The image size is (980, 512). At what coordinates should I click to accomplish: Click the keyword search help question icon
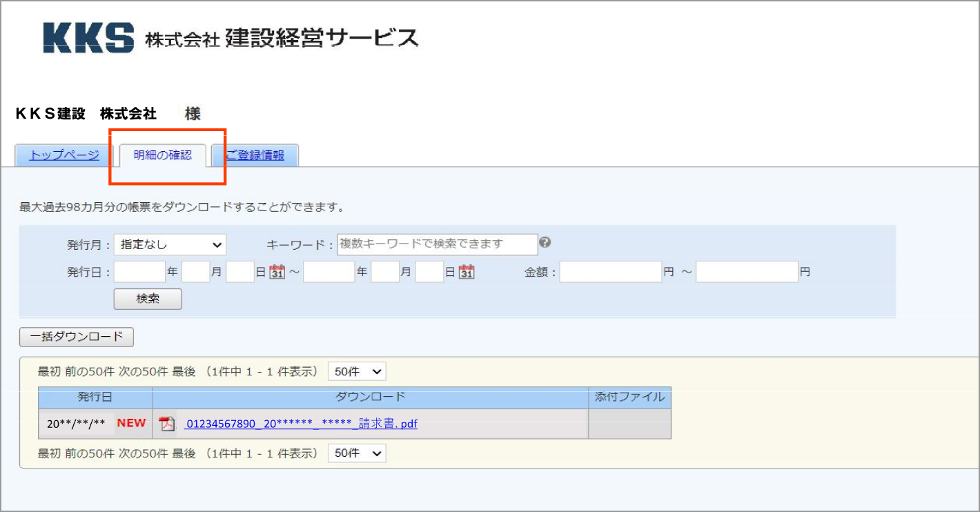545,242
